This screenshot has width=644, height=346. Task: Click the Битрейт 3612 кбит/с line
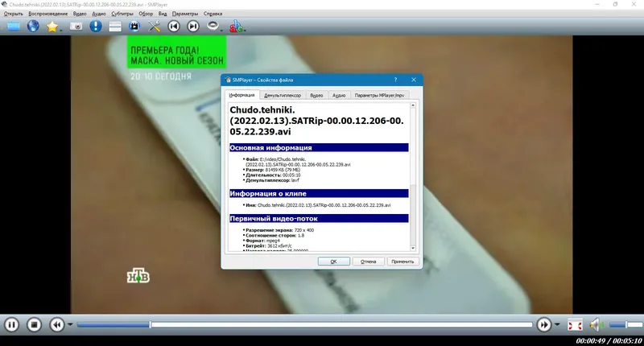(269, 246)
